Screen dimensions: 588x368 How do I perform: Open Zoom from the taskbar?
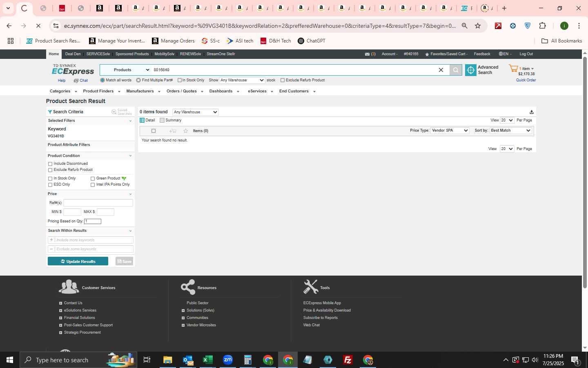tap(227, 360)
